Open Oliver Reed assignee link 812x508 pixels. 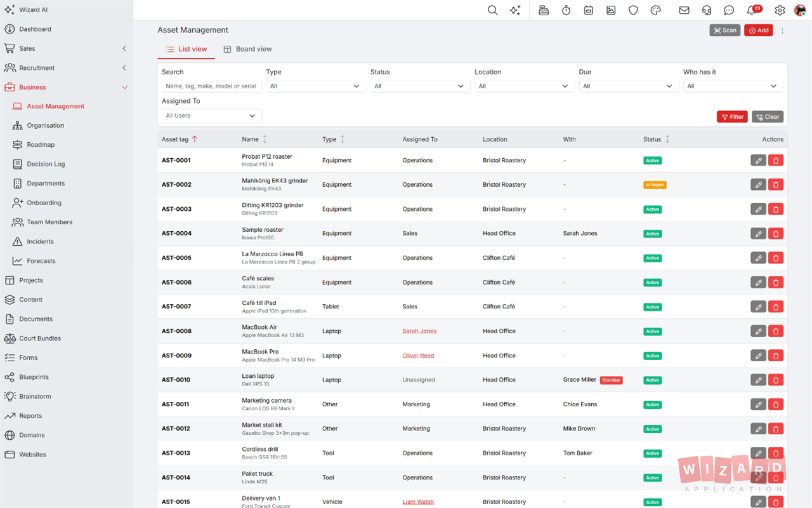coord(418,356)
